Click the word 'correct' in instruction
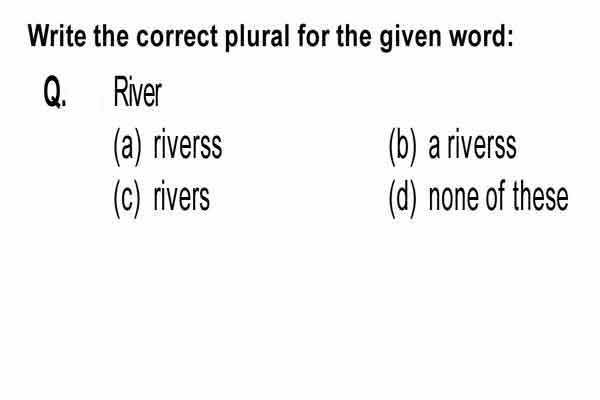This screenshot has width=600, height=400. click(177, 37)
